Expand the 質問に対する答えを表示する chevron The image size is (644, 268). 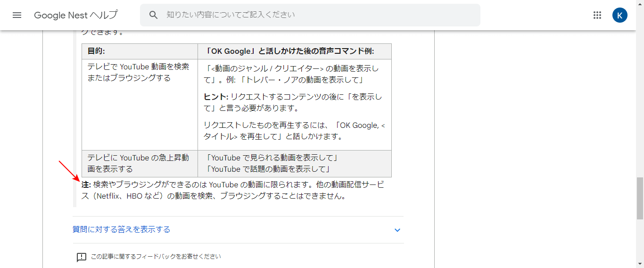pyautogui.click(x=397, y=230)
